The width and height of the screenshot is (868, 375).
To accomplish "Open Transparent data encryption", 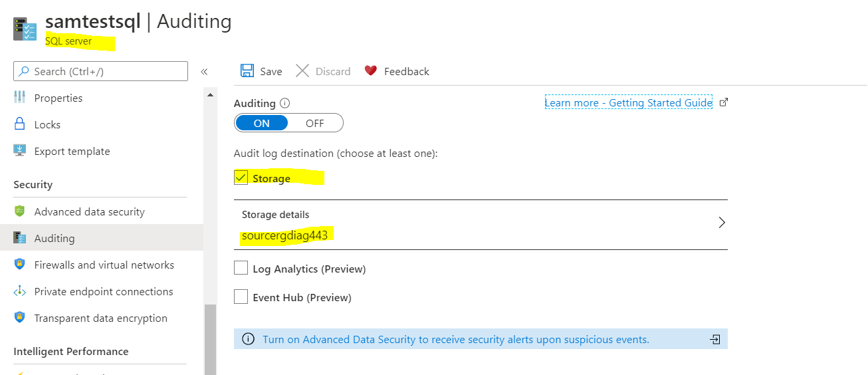I will click(x=101, y=318).
